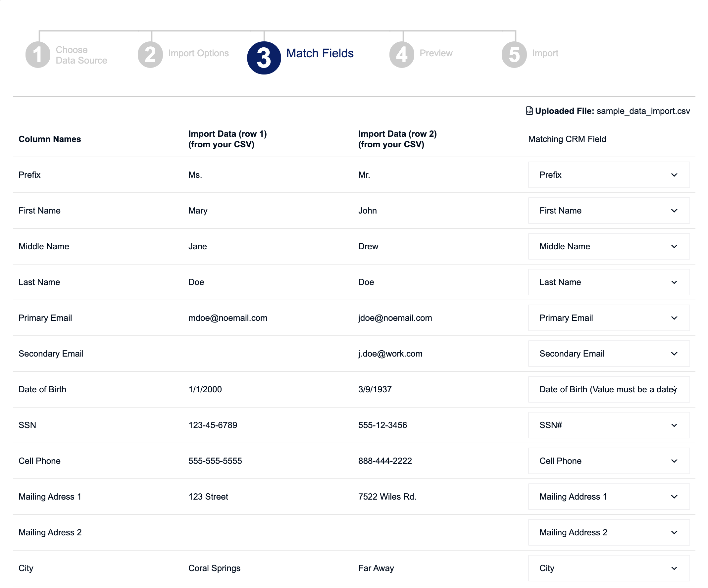Click the step 4 Preview circle icon

tap(402, 55)
